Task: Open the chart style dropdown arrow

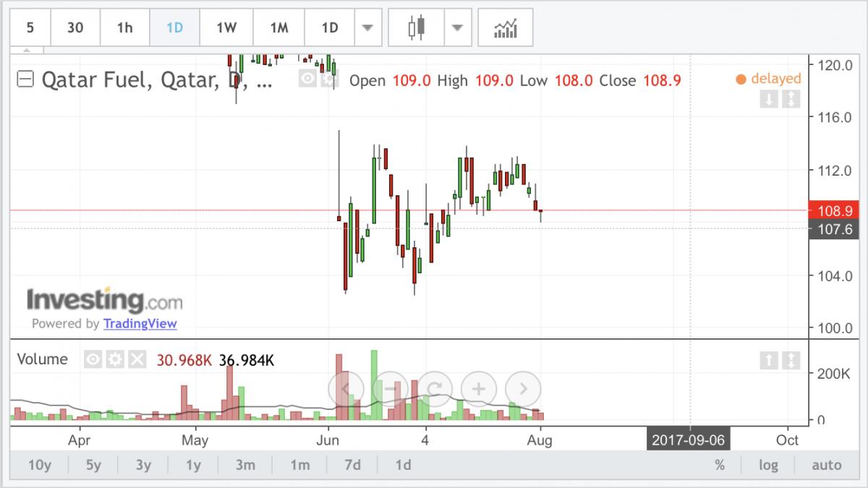Action: pyautogui.click(x=457, y=28)
